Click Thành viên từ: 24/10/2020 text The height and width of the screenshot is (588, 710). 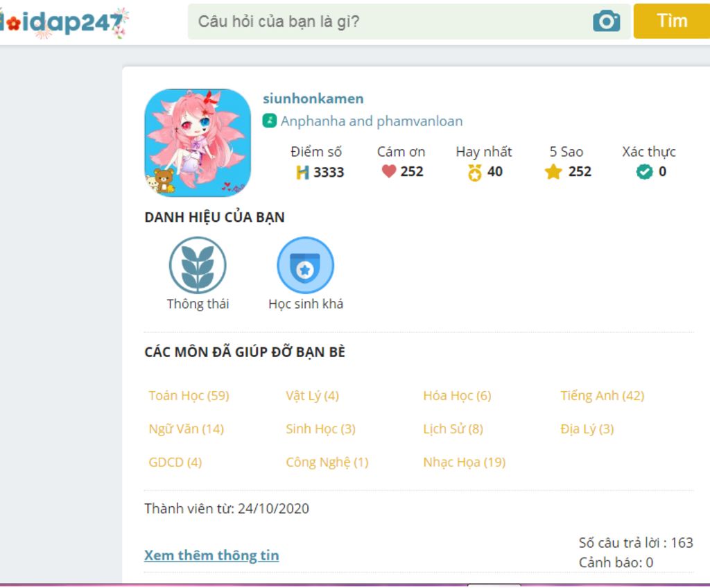[227, 508]
